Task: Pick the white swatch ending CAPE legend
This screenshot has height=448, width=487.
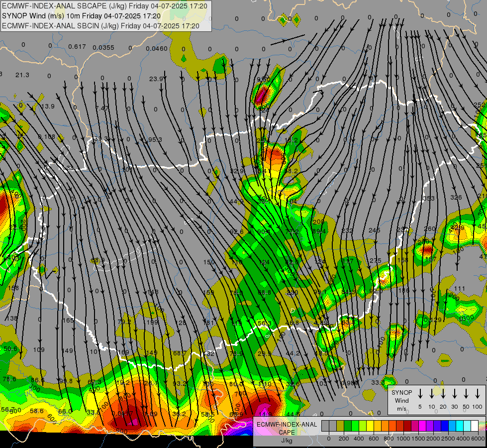Action: (x=475, y=426)
